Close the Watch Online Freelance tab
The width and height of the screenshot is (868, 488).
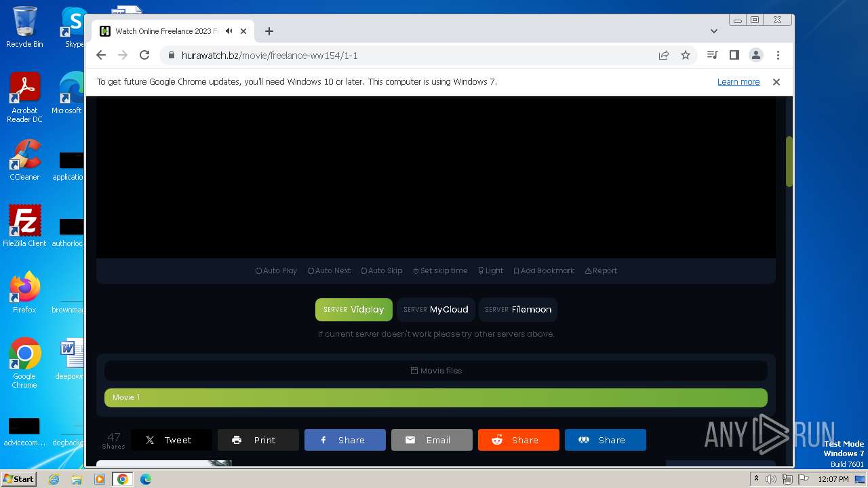tap(243, 31)
